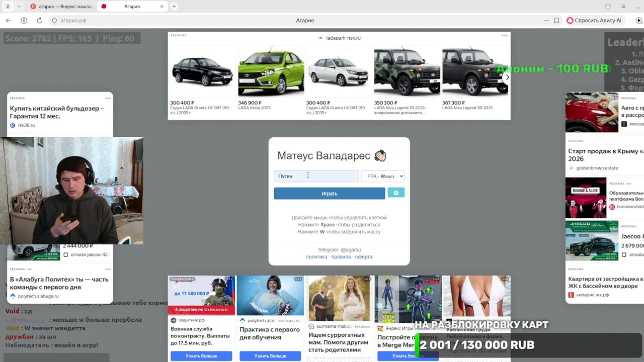This screenshot has height=362, width=644.
Task: Bookmark this page with the bookmark icon
Action: (x=556, y=21)
